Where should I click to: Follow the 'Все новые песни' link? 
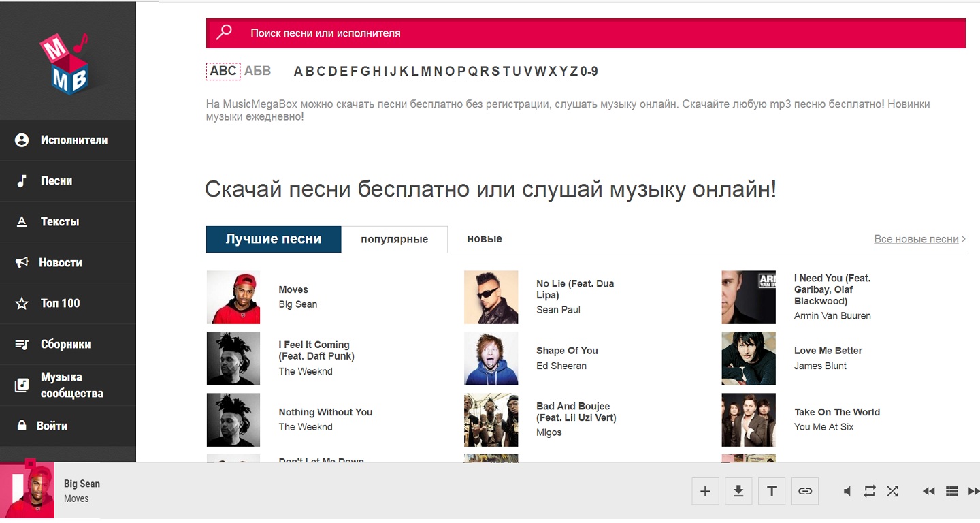[916, 239]
